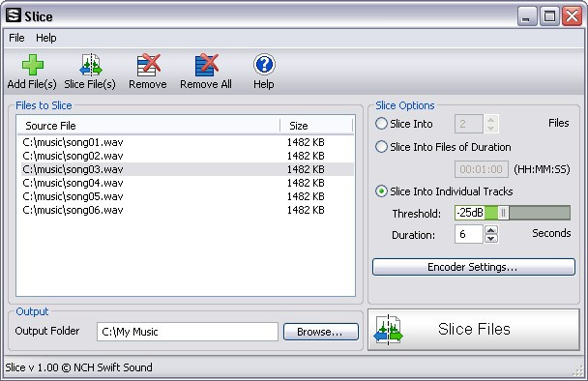Select C:\music\song02.wav in the list
The width and height of the screenshot is (588, 381).
(x=188, y=156)
